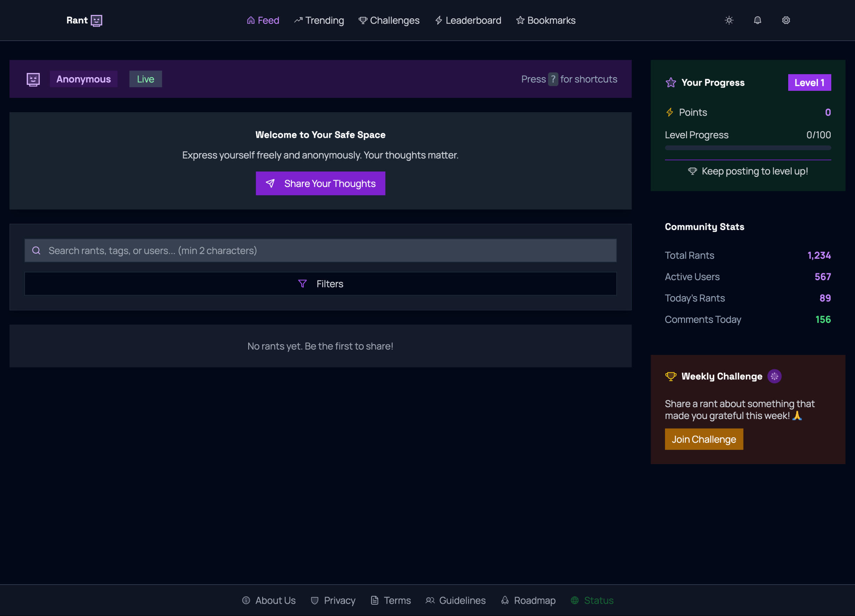Screen dimensions: 855x616
Task: Click the Rant logo face icon
Action: (x=97, y=21)
